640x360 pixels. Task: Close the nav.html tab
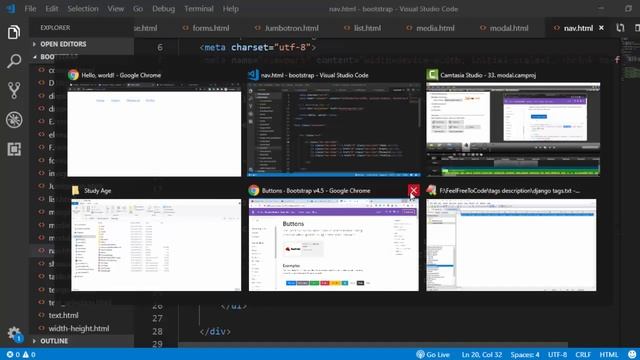601,28
